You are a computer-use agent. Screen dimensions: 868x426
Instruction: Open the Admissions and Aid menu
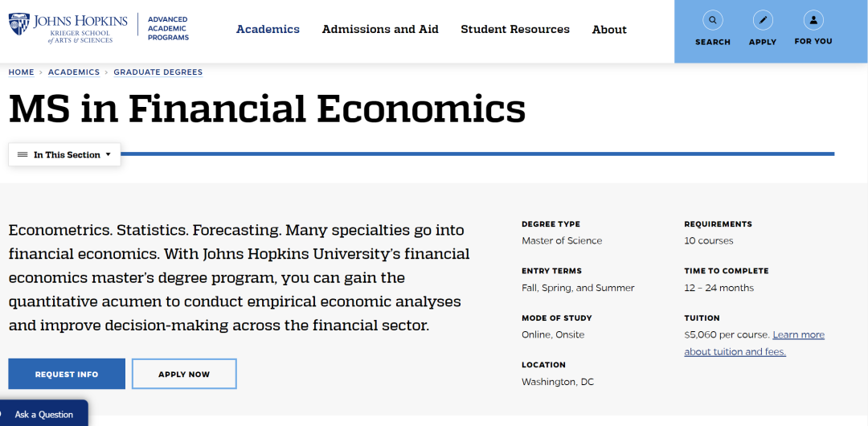coord(380,30)
